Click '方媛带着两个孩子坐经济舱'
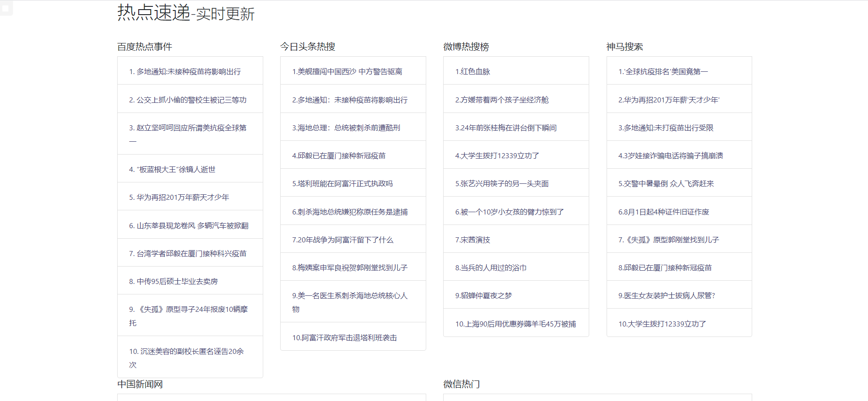 (502, 100)
